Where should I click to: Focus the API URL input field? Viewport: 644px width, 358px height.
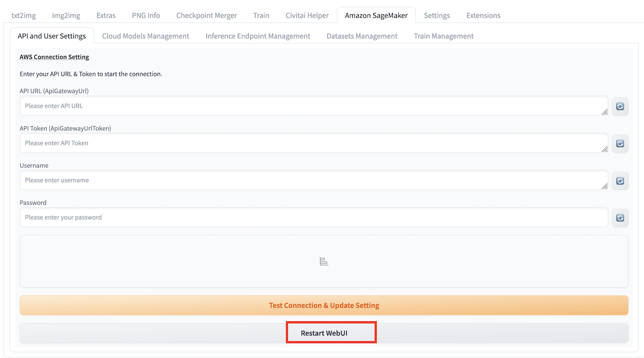point(312,106)
